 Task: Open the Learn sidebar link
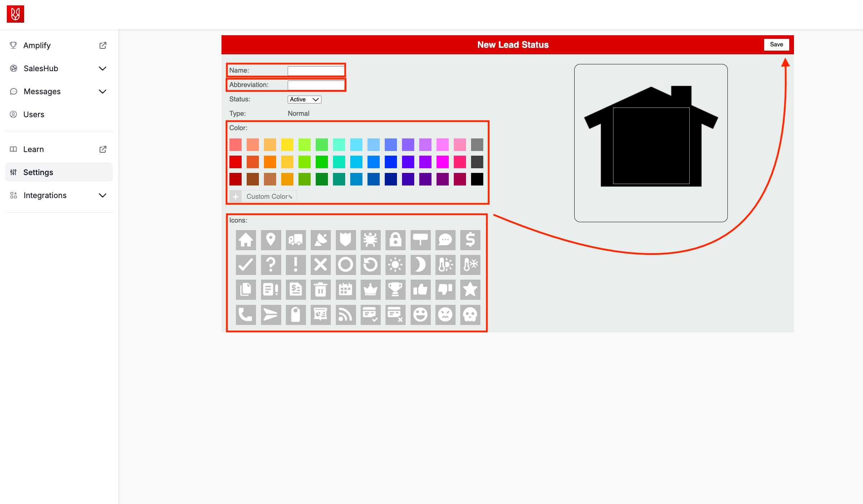point(59,150)
